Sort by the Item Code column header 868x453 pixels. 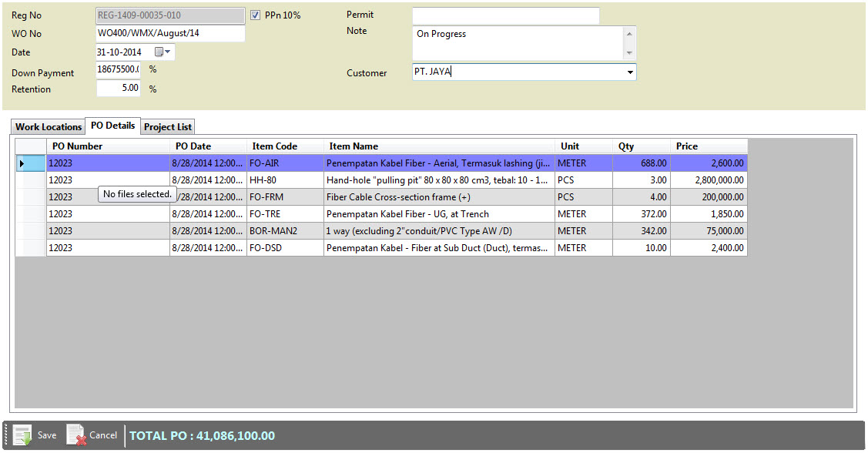click(x=284, y=146)
